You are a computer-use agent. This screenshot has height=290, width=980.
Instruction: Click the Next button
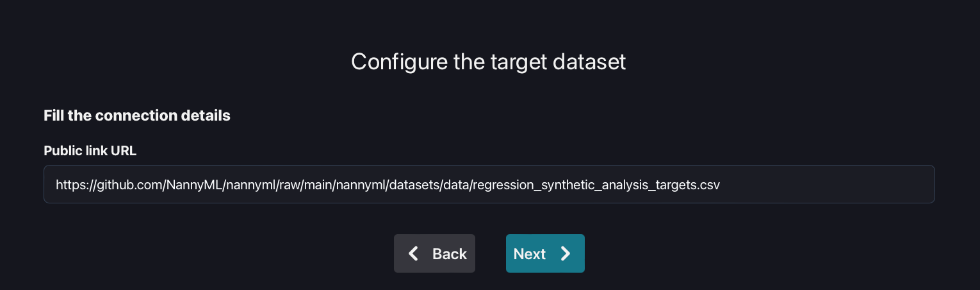(545, 253)
